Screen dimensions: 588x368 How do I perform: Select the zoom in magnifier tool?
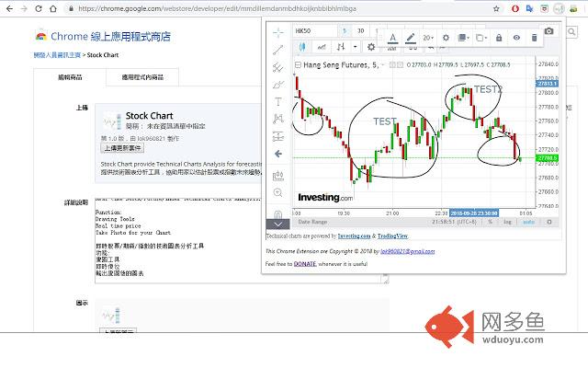coord(277,192)
